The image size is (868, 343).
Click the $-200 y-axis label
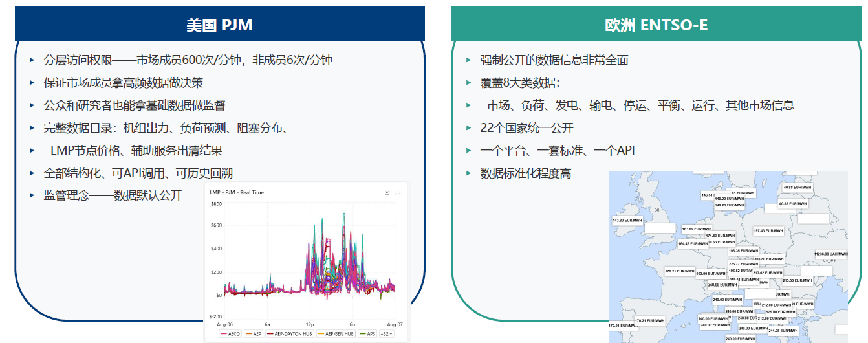click(215, 316)
